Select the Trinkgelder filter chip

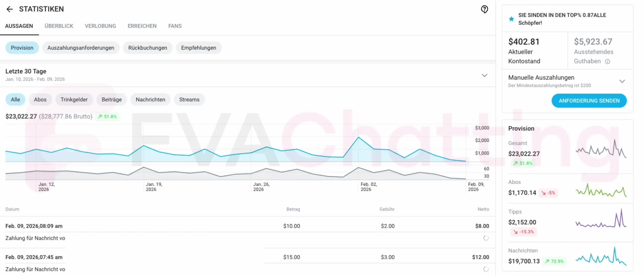[74, 100]
